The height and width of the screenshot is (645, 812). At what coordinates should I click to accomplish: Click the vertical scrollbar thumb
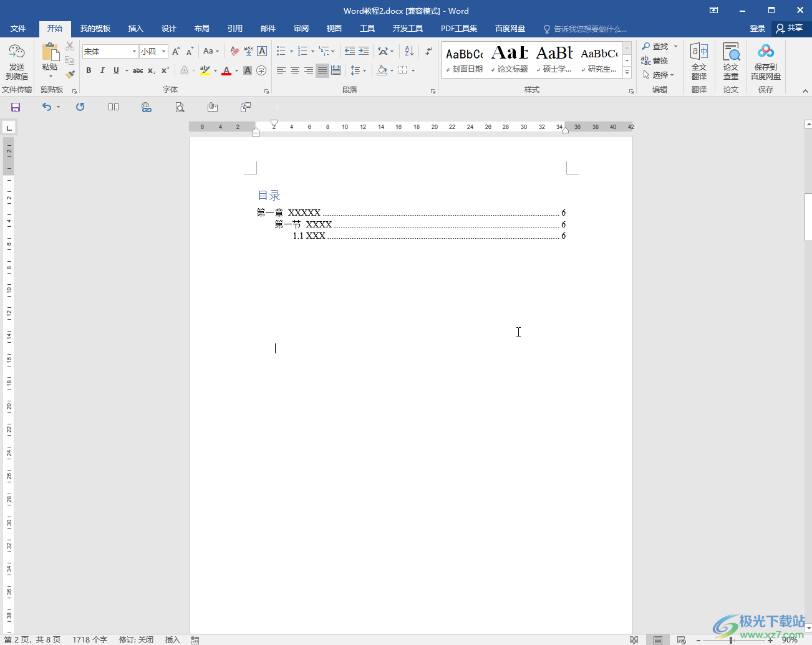point(808,217)
